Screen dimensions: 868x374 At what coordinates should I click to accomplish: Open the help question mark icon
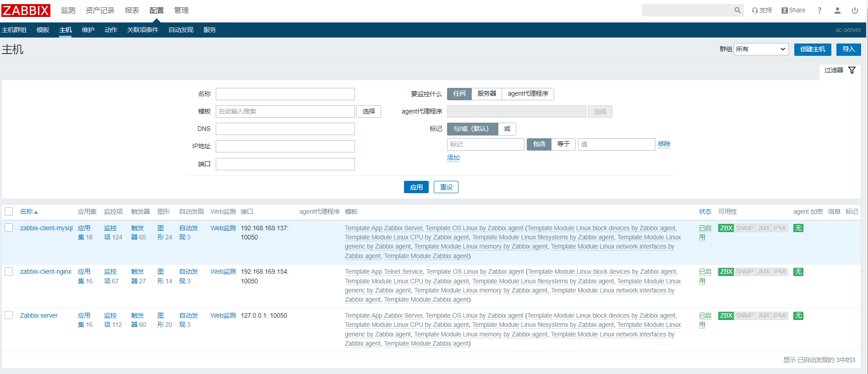(x=819, y=10)
